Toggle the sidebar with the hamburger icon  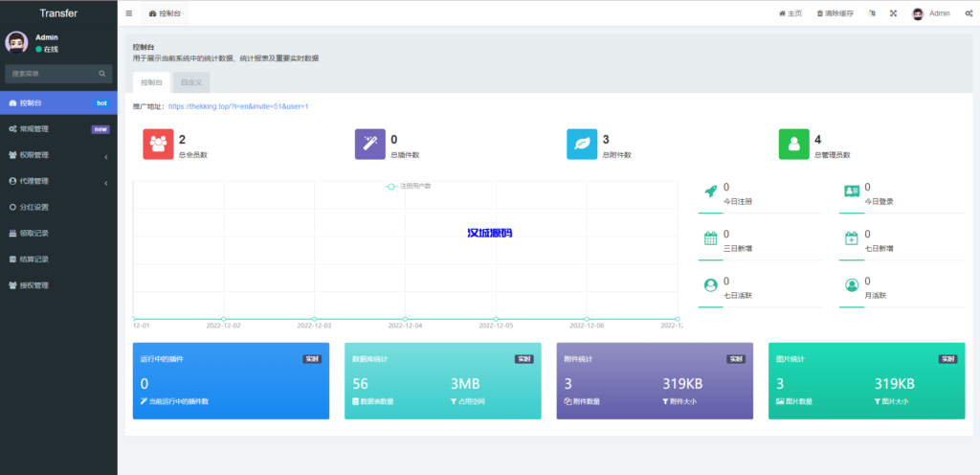[129, 13]
